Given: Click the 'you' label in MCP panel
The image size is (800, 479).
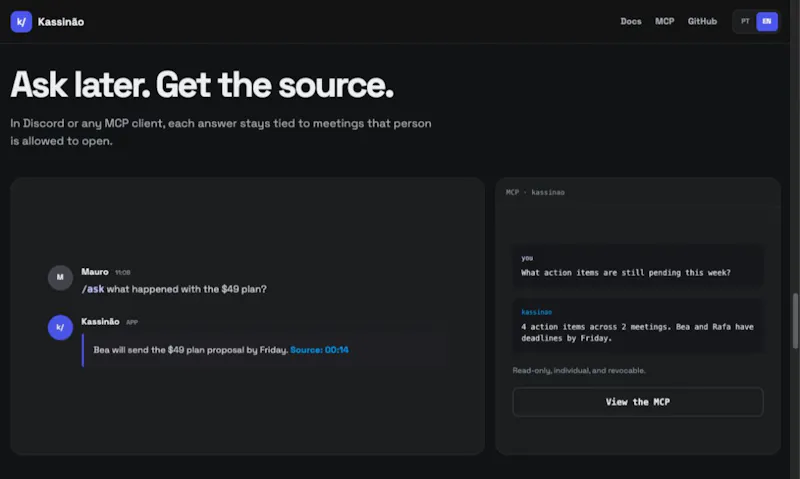Looking at the screenshot, I should (527, 258).
